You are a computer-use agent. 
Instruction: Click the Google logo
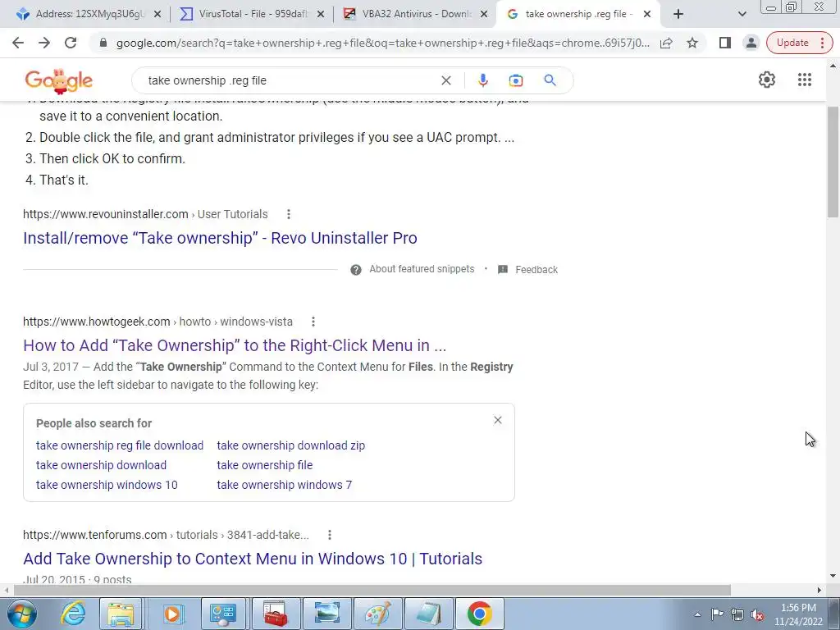click(x=59, y=81)
